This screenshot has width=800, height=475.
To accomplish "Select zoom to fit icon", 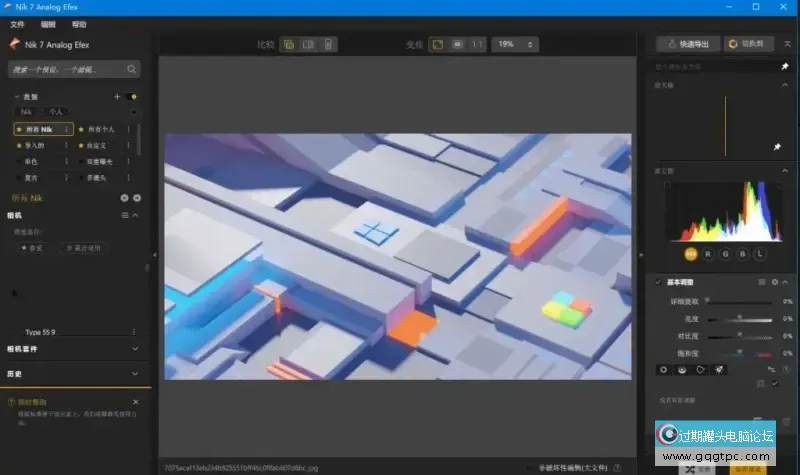I will pyautogui.click(x=438, y=44).
